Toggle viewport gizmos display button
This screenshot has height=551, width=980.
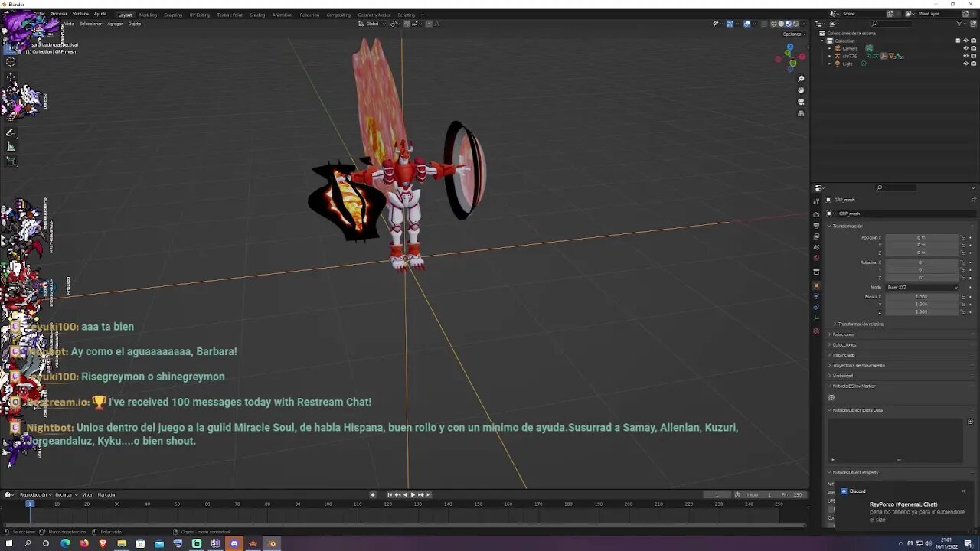point(730,24)
